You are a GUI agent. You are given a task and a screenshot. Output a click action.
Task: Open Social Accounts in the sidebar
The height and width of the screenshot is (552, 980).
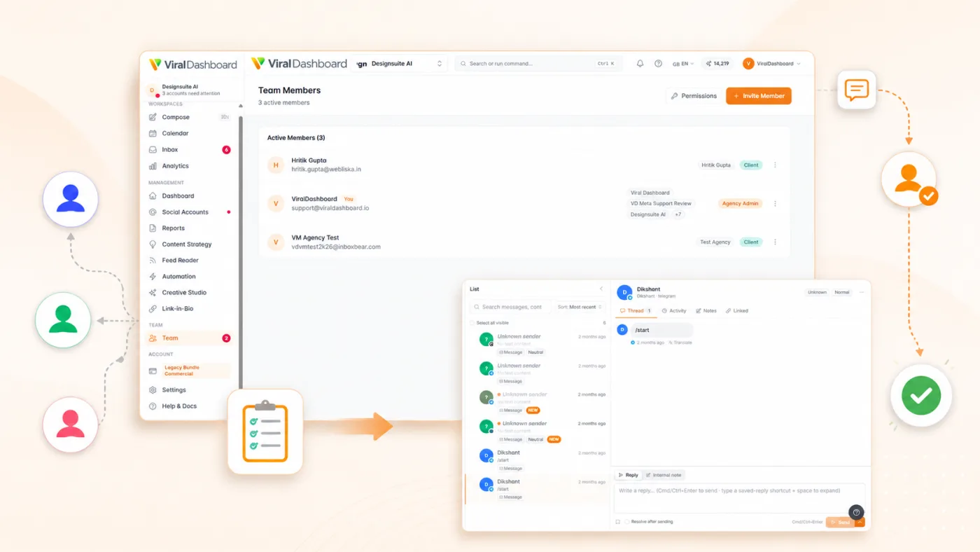(x=190, y=212)
